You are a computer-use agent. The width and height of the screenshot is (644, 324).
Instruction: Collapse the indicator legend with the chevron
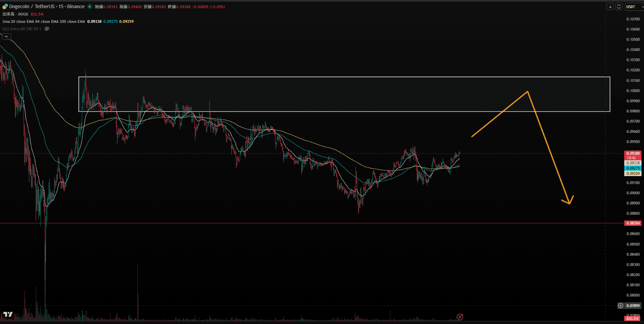click(6, 36)
